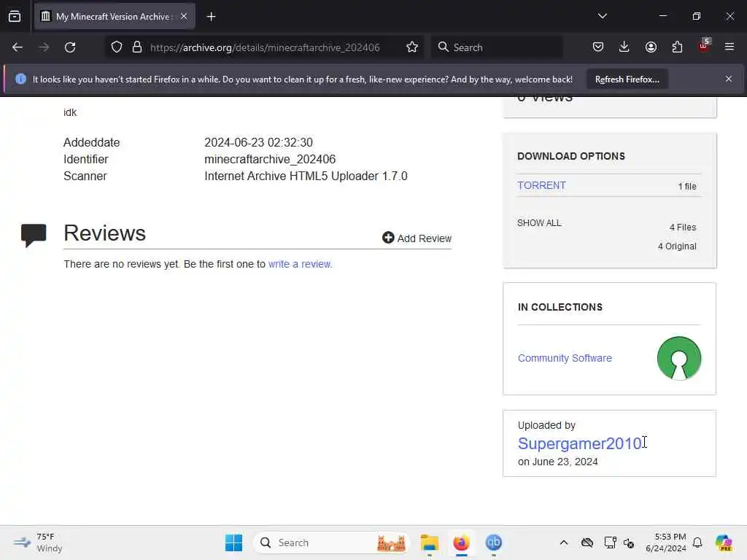Image resolution: width=747 pixels, height=560 pixels.
Task: Open the Downloads panel
Action: coord(624,47)
